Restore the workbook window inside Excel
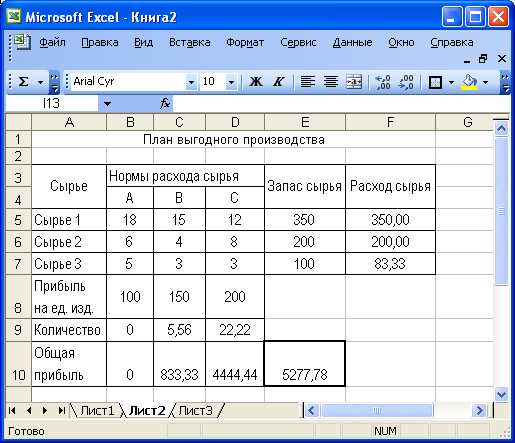This screenshot has width=515, height=443. pyautogui.click(x=483, y=59)
